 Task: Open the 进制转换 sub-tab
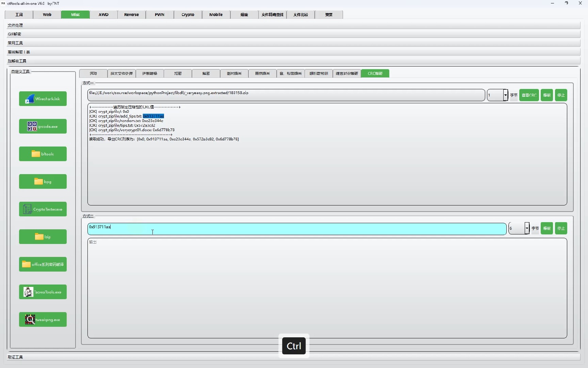(150, 73)
